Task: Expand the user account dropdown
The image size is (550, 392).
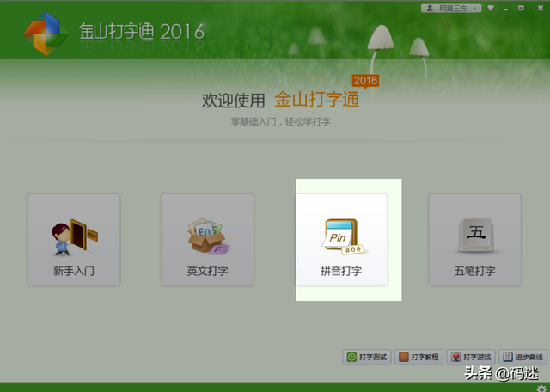Action: pyautogui.click(x=451, y=8)
